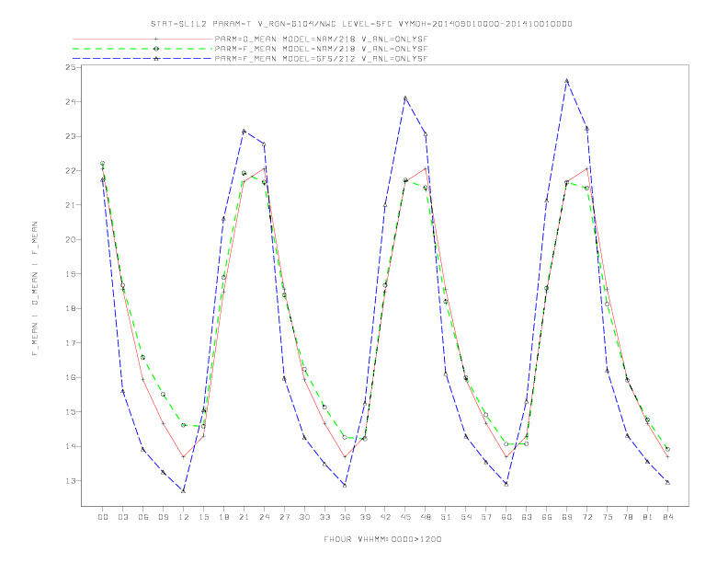
Task: Click x-axis forecast hour label 33
Action: (324, 517)
